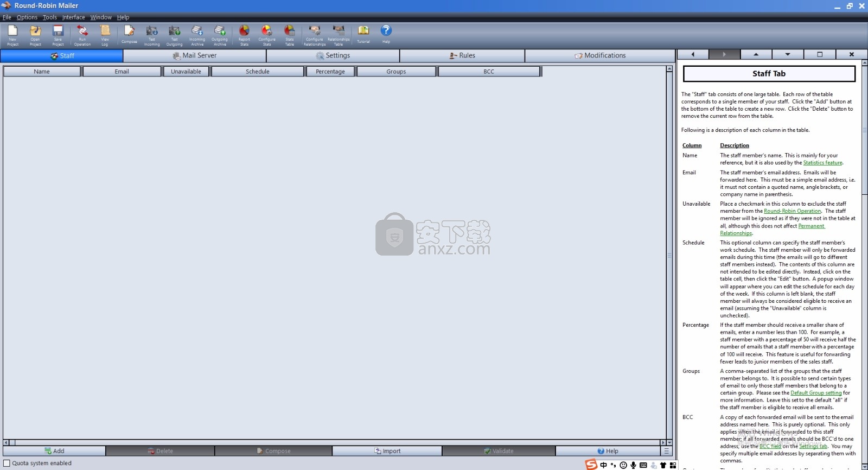Click the help panel scroll-down arrow

(864, 467)
